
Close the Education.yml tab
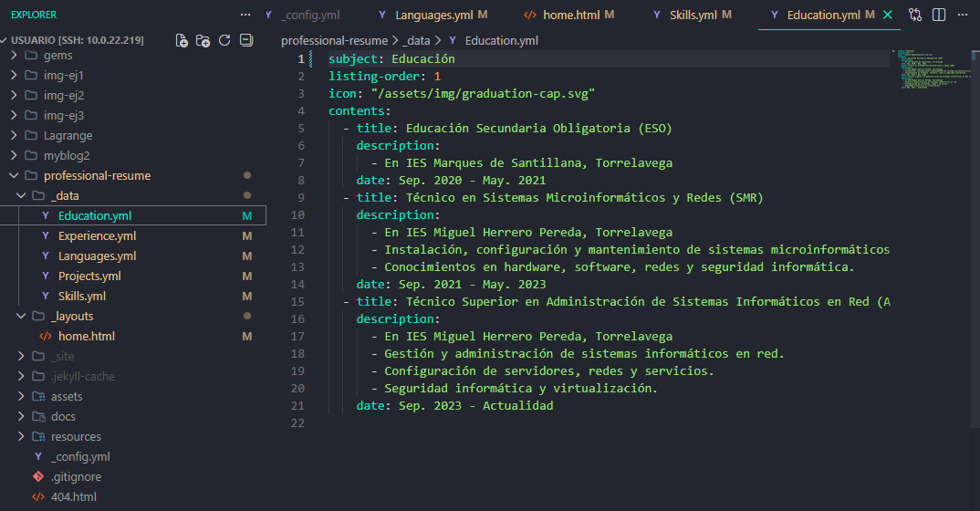point(887,15)
